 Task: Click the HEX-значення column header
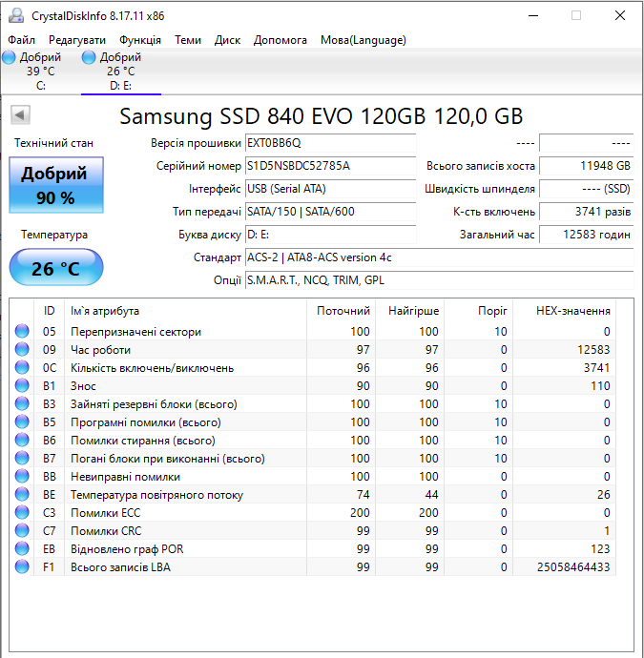tap(565, 311)
